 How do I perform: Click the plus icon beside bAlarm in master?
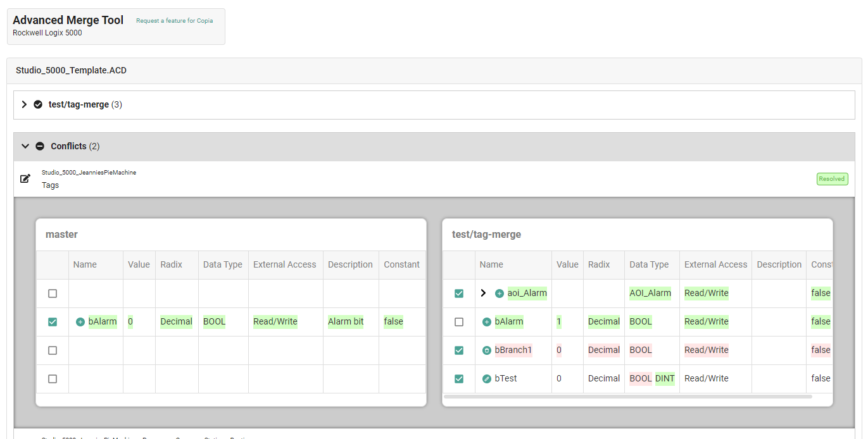tap(80, 322)
